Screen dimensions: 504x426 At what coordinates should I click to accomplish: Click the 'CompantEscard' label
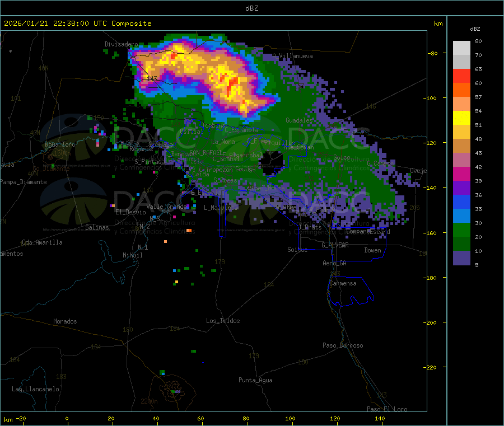click(368, 231)
